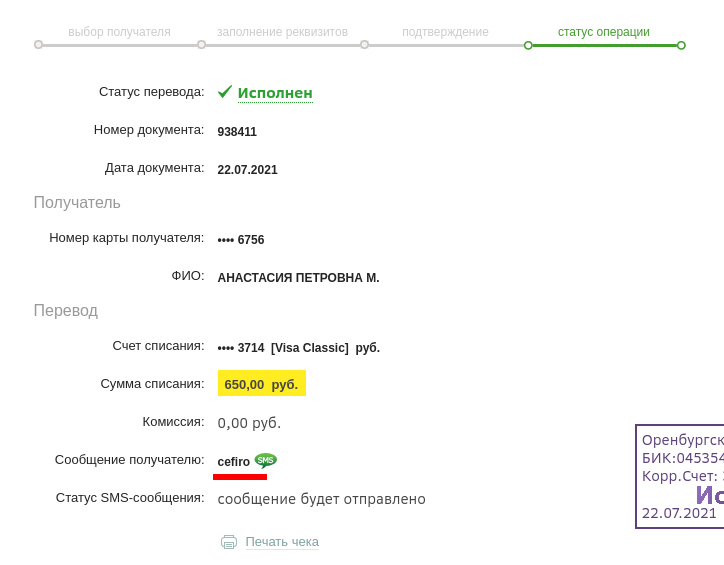Click the first gray progress circle marker
This screenshot has height=565, width=724.
[39, 45]
